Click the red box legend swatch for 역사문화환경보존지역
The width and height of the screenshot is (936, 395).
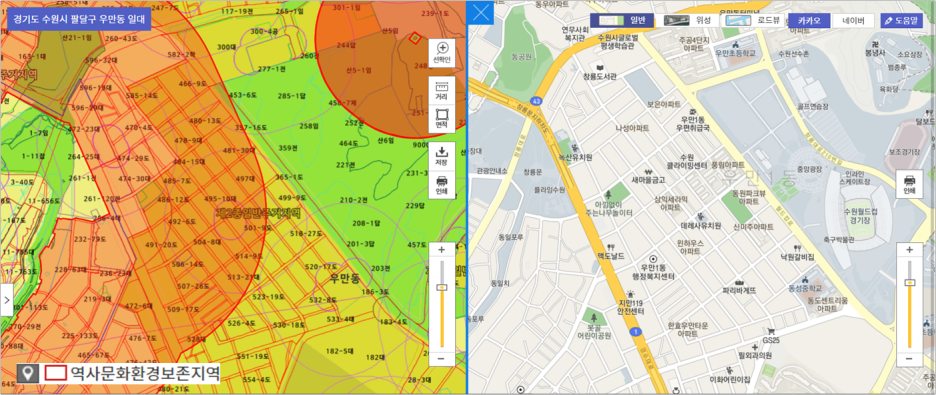coord(55,374)
